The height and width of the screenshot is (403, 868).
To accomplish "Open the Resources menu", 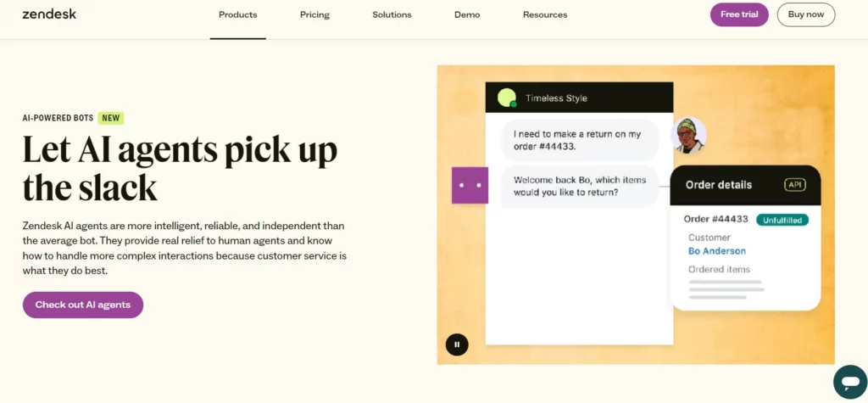I will pos(545,15).
